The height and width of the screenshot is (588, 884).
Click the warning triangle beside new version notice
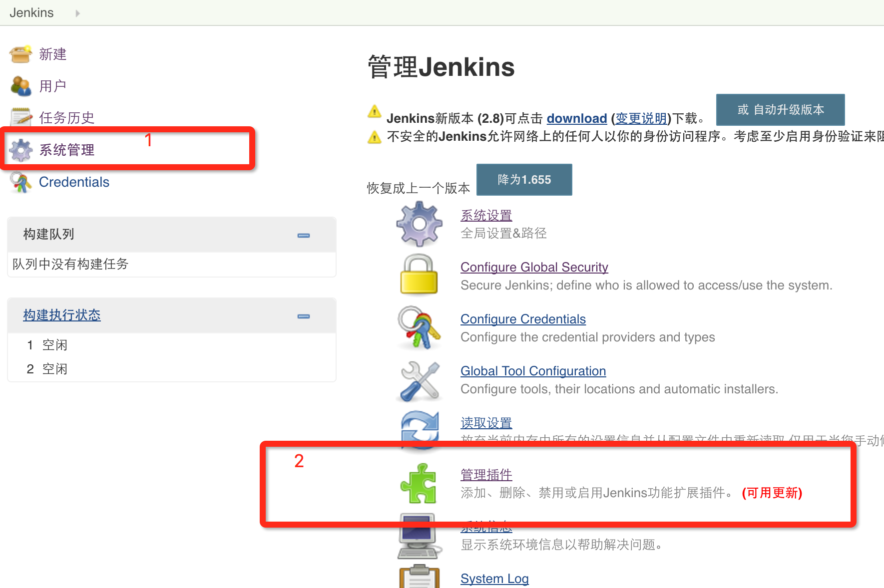coord(374,111)
